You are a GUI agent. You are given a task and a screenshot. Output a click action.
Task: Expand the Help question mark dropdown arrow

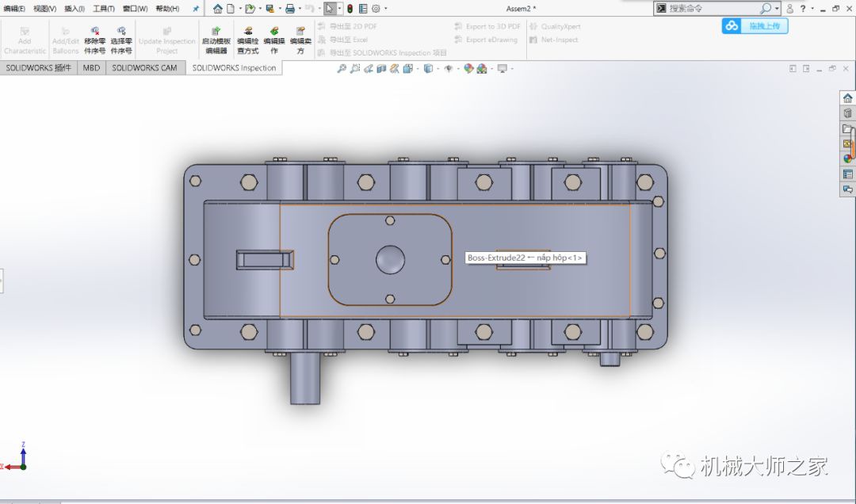812,9
